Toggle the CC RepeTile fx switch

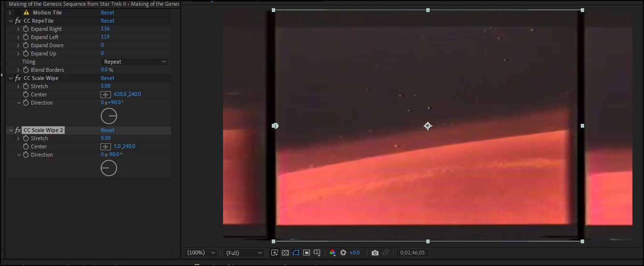(x=18, y=21)
